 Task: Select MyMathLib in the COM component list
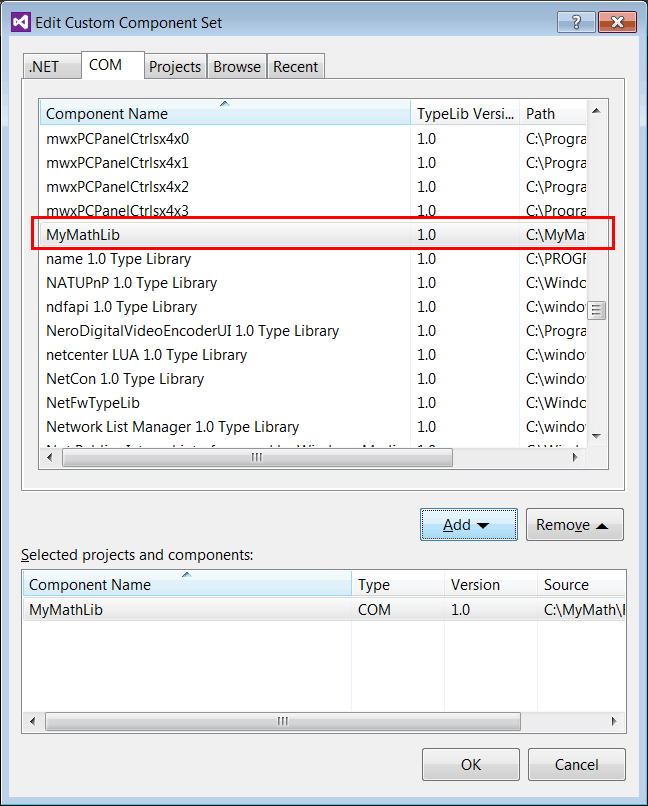pyautogui.click(x=313, y=234)
